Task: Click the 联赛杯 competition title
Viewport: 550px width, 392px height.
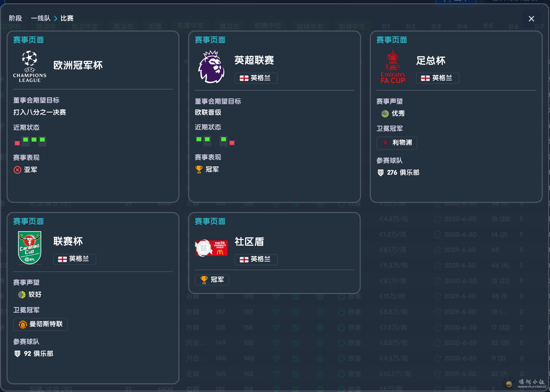Action: tap(68, 241)
